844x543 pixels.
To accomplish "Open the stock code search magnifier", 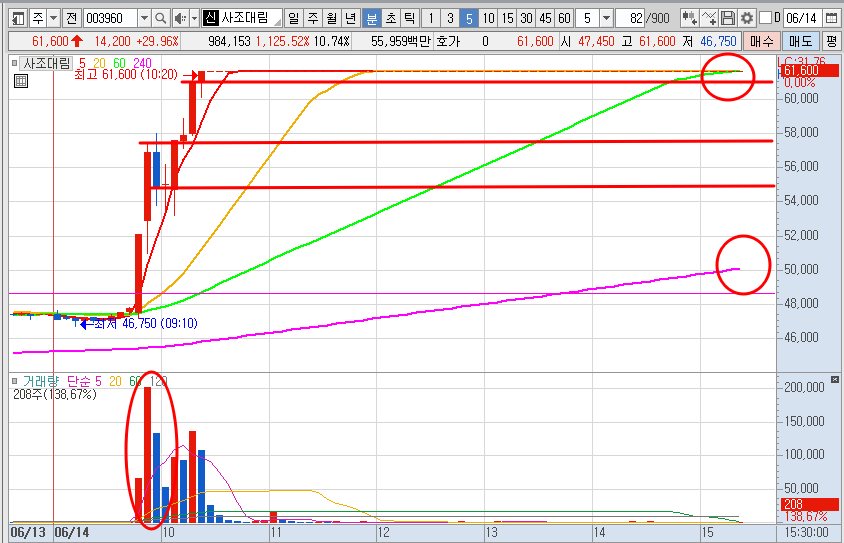I will pyautogui.click(x=160, y=18).
